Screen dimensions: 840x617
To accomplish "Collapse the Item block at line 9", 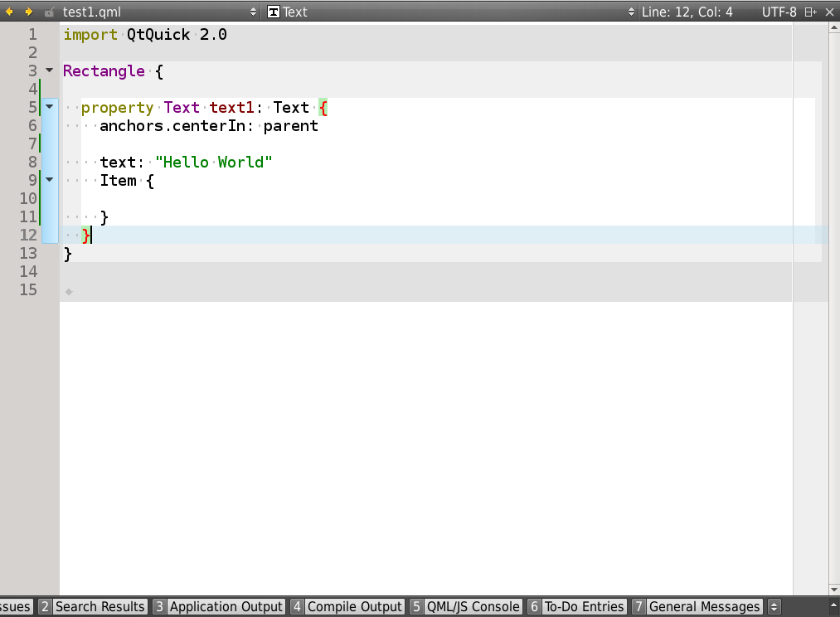I will click(x=50, y=179).
